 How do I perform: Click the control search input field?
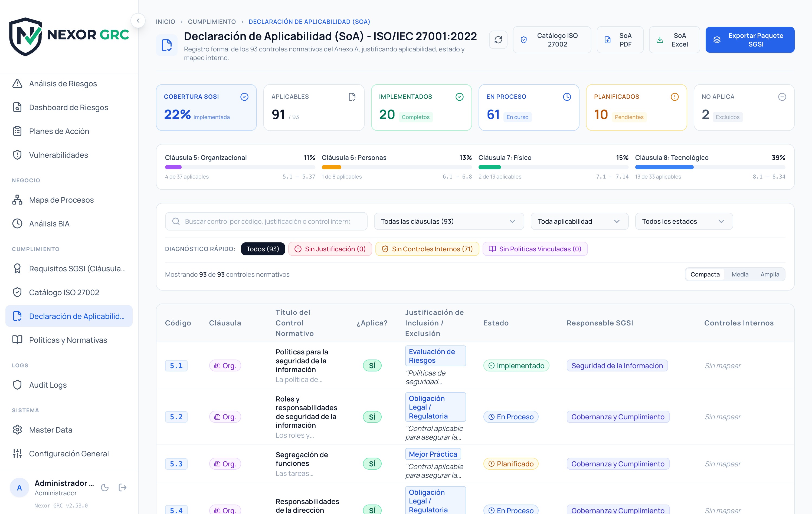(x=266, y=221)
